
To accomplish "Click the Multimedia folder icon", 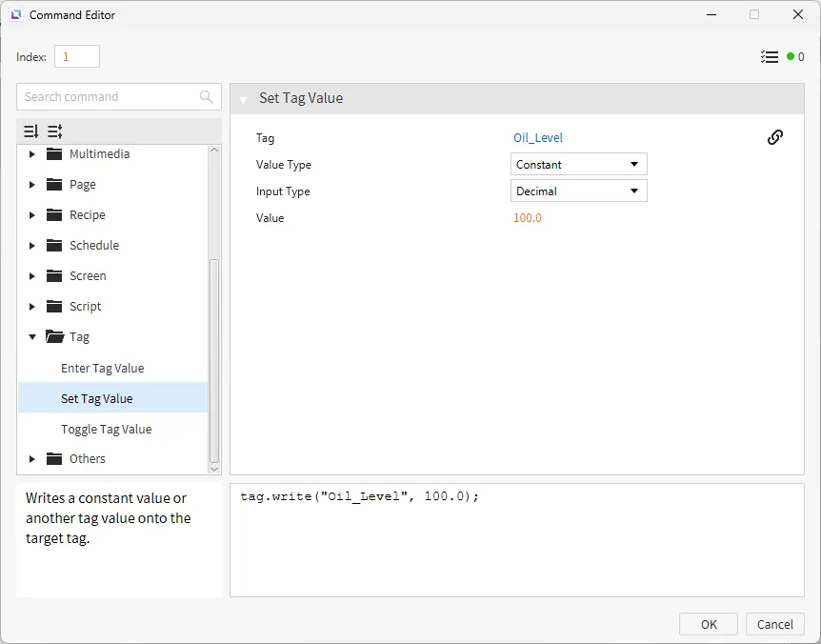I will point(54,154).
